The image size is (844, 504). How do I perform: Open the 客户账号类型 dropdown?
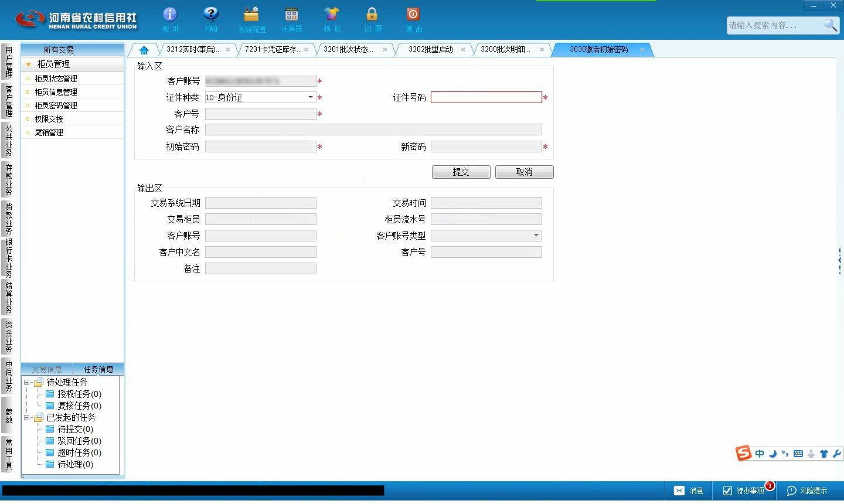536,236
